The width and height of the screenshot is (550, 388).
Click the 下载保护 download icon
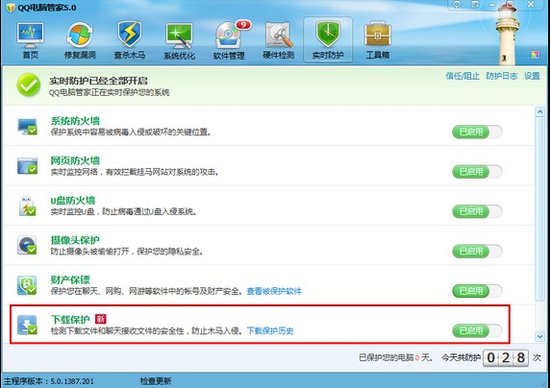click(27, 325)
